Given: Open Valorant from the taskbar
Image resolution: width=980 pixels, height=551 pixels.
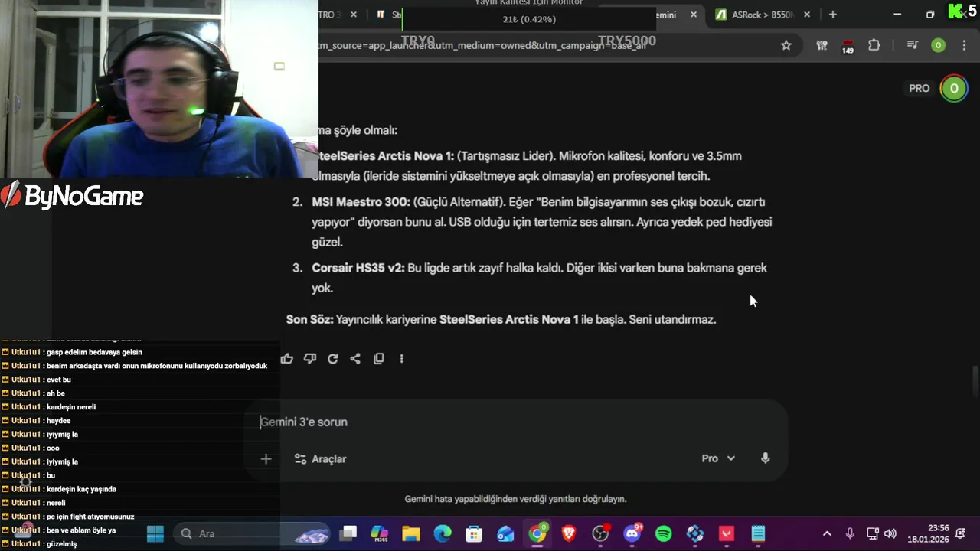Looking at the screenshot, I should (x=727, y=533).
